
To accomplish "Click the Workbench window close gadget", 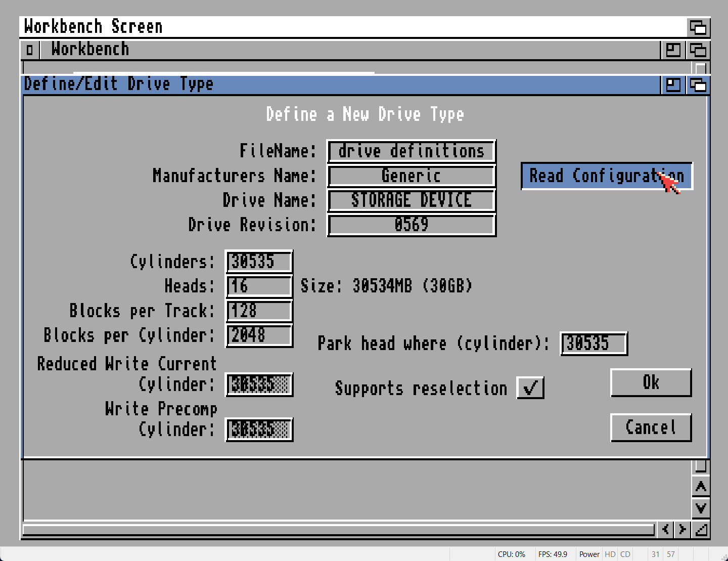I will pos(30,50).
